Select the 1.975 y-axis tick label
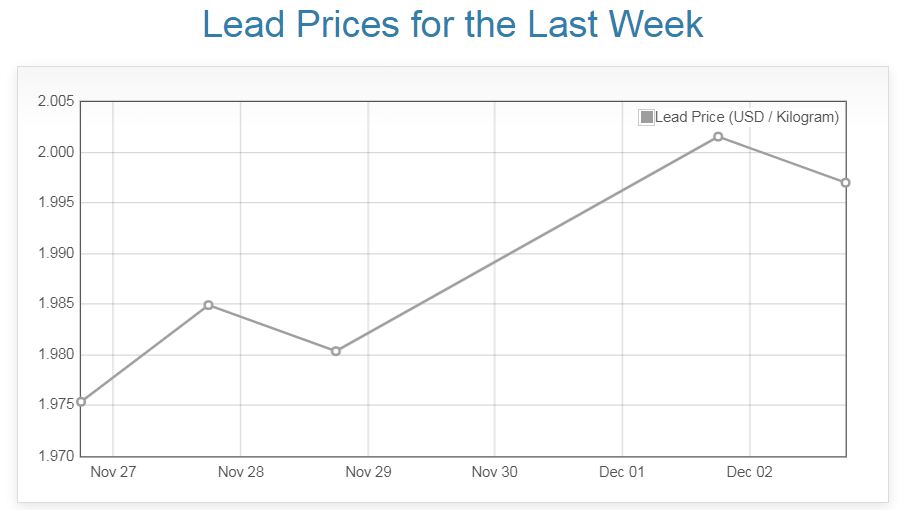Image resolution: width=899 pixels, height=510 pixels. pyautogui.click(x=55, y=405)
